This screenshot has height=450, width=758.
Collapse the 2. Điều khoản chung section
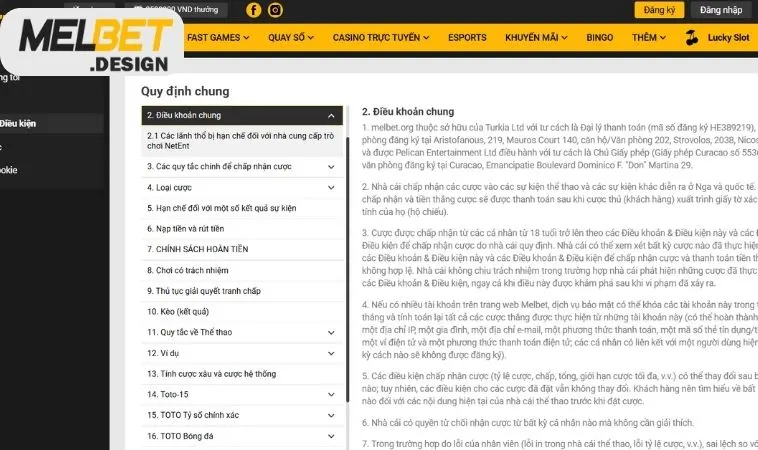pos(242,116)
